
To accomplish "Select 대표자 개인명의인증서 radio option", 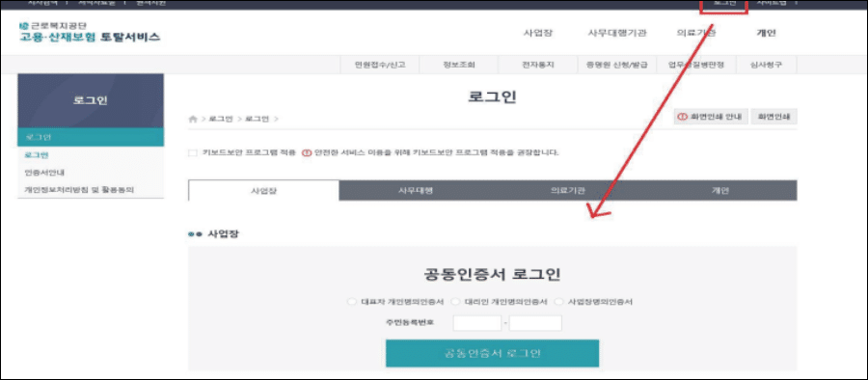I will pyautogui.click(x=352, y=302).
